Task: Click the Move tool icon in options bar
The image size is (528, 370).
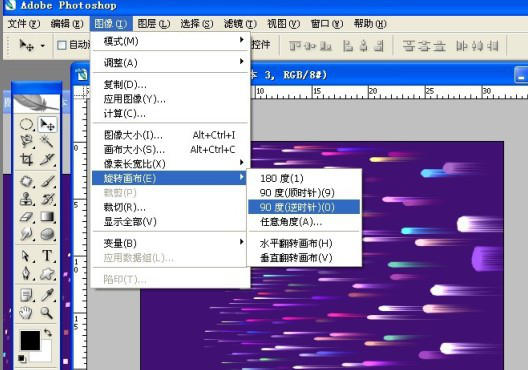Action: coord(27,45)
